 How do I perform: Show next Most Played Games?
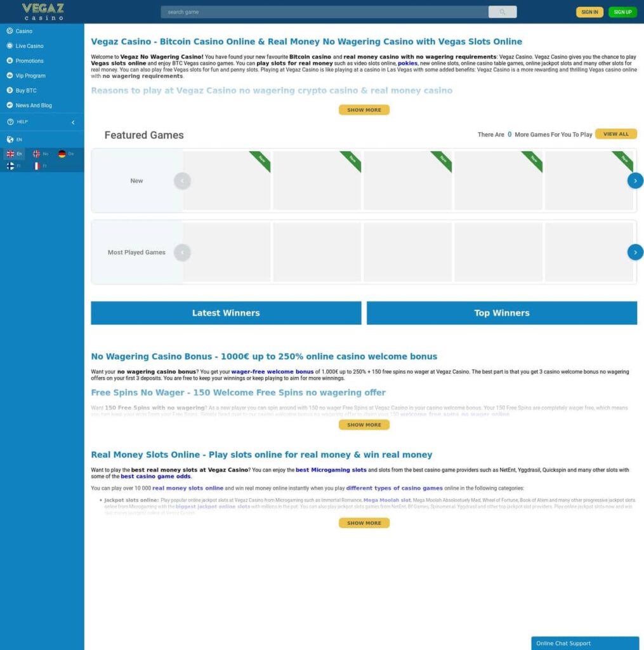click(635, 252)
